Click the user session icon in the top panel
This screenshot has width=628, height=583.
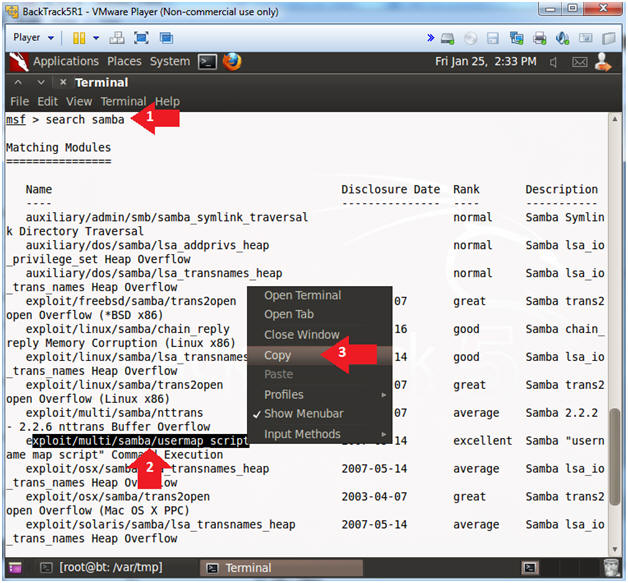(x=603, y=62)
